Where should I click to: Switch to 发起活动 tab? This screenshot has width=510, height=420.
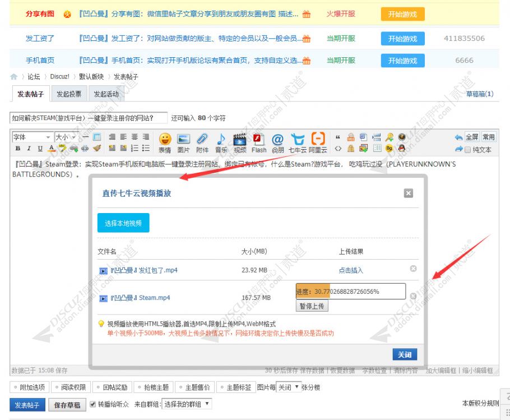tap(106, 94)
